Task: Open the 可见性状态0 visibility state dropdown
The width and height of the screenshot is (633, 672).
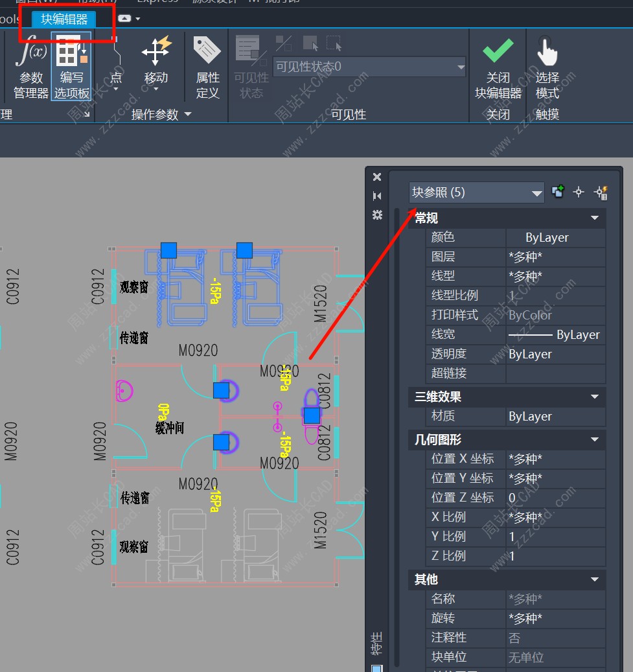Action: point(370,67)
